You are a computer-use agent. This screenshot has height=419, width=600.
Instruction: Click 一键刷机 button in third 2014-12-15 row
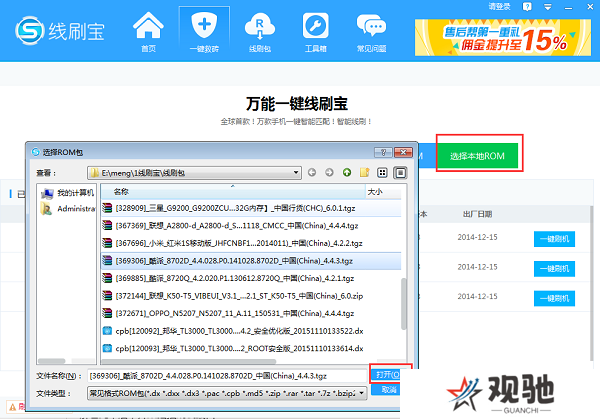click(554, 298)
